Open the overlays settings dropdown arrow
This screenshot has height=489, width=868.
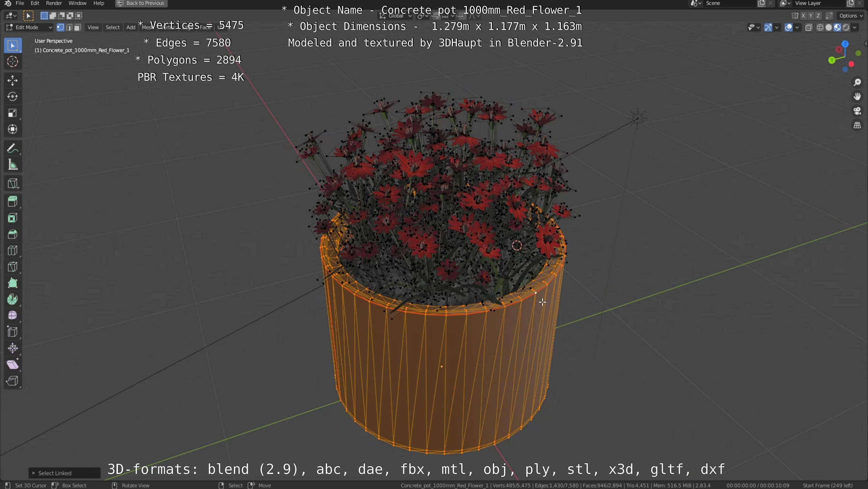click(797, 28)
